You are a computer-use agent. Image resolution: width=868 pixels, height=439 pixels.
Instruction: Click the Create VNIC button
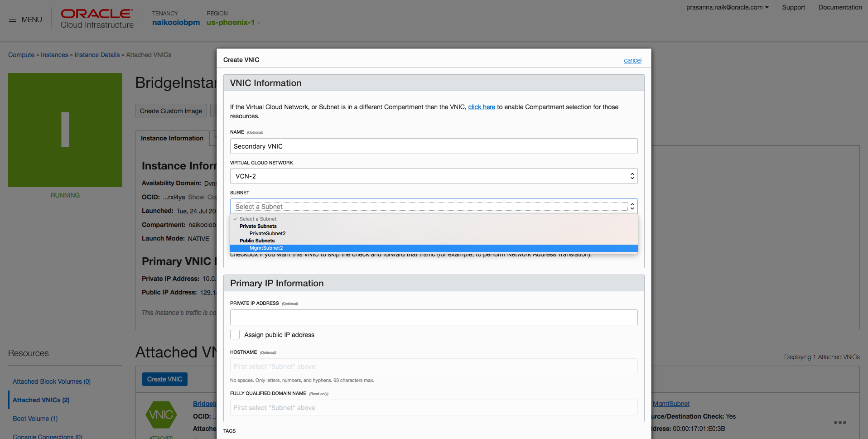[x=164, y=379]
